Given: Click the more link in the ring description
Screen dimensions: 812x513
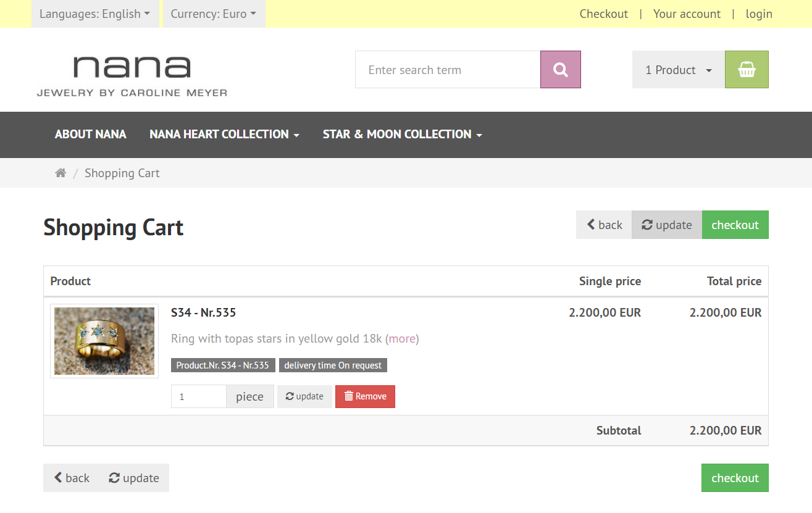Looking at the screenshot, I should [x=402, y=338].
